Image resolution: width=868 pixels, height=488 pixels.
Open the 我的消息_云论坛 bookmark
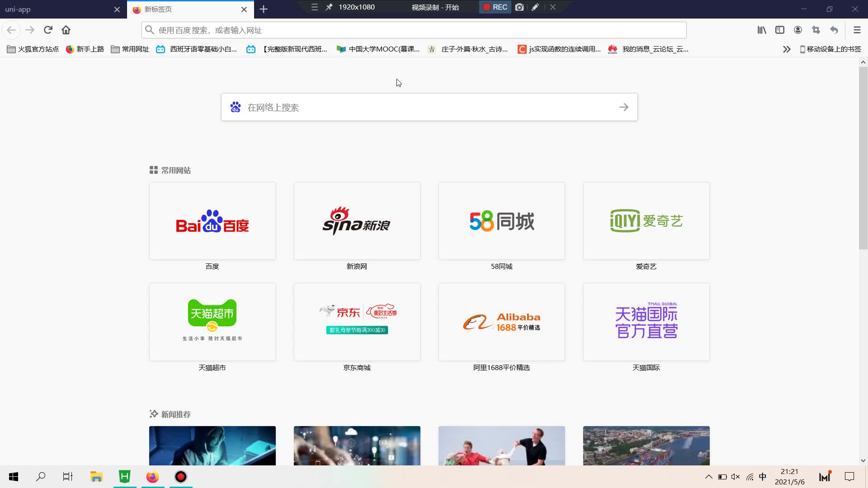point(648,49)
